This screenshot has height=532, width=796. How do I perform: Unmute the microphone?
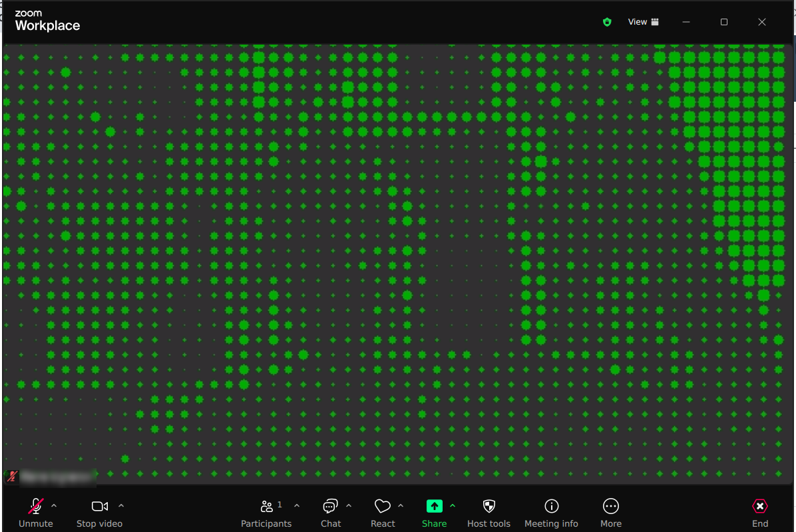(x=36, y=507)
